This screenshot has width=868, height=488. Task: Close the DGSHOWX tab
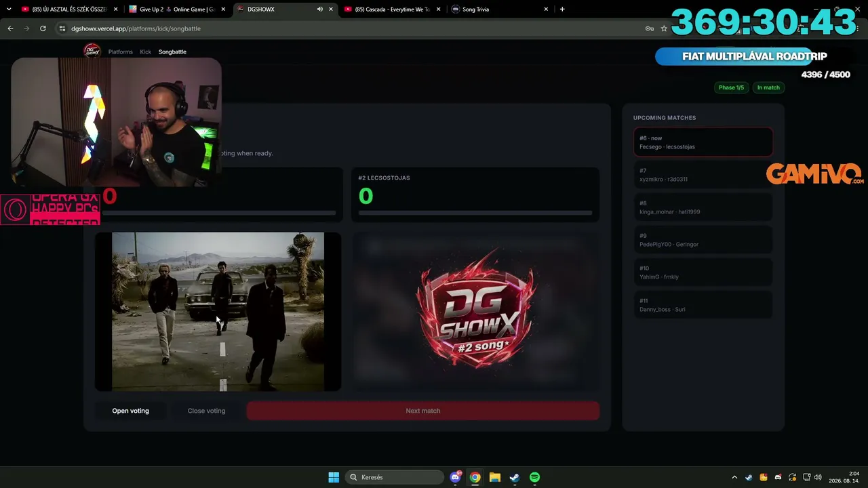pyautogui.click(x=331, y=9)
